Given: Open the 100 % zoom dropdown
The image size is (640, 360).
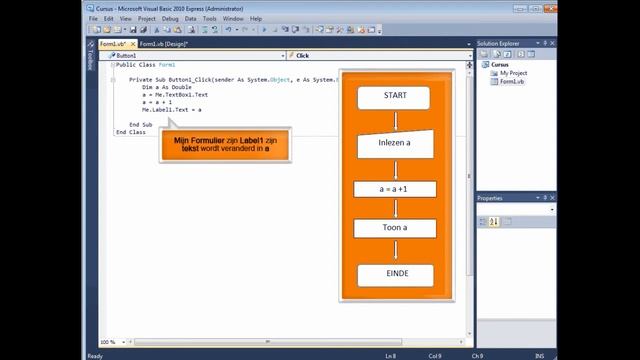Looking at the screenshot, I should 123,342.
